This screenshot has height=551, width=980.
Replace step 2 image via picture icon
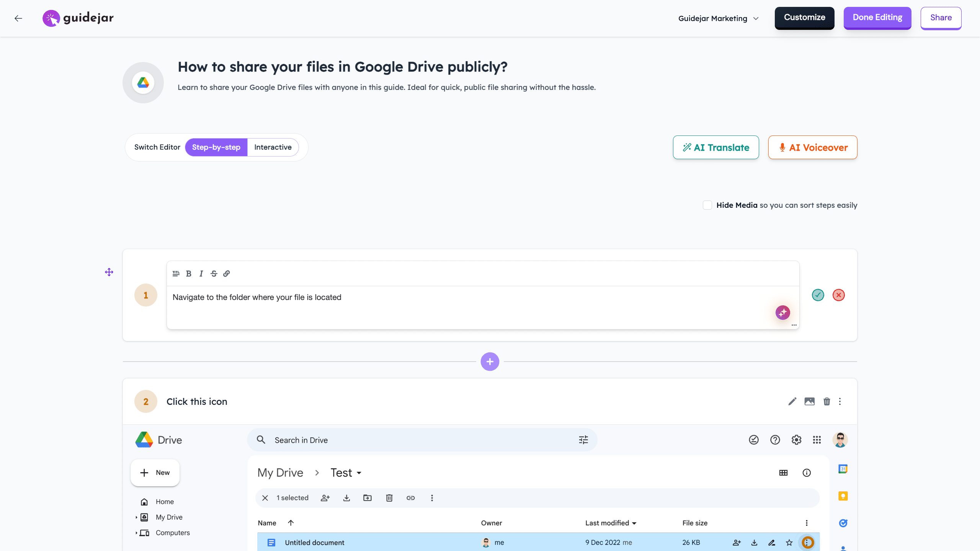[809, 401]
